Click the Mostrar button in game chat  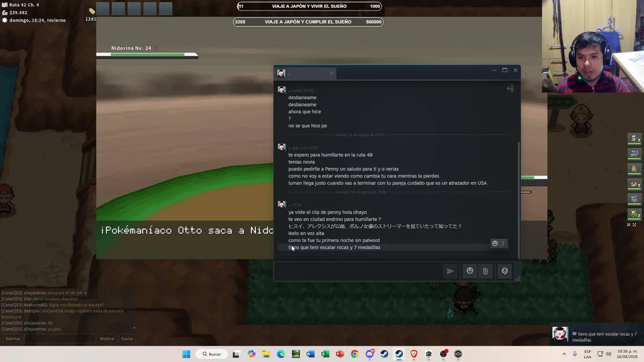pyautogui.click(x=107, y=339)
